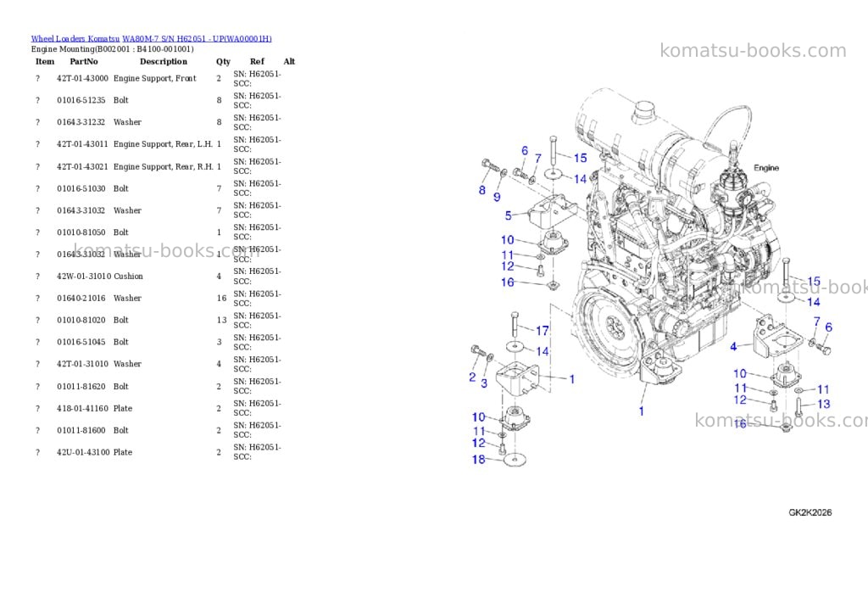Select part number 42T-01-43011

point(82,144)
